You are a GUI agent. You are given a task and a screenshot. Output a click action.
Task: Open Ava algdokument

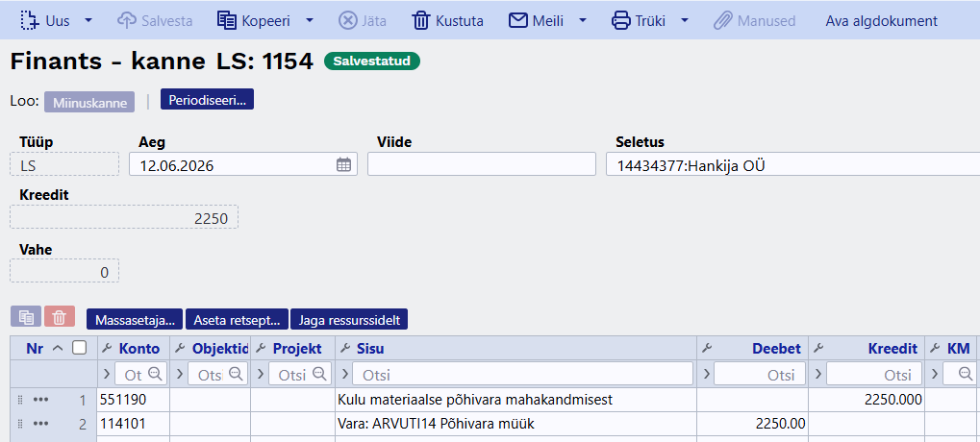[881, 20]
